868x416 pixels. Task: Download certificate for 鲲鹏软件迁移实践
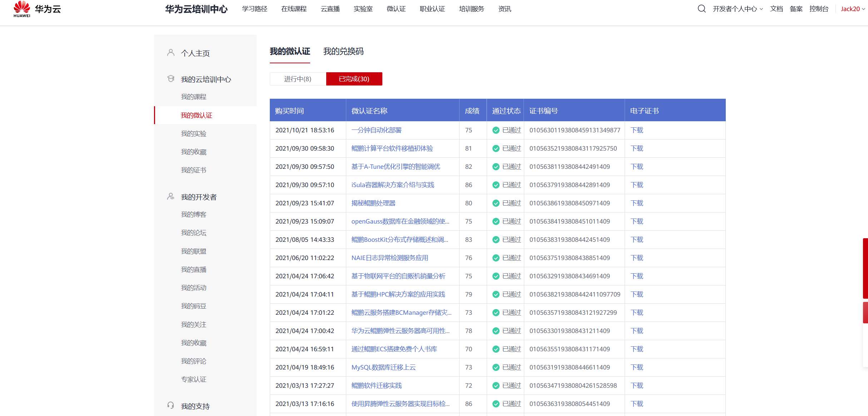636,386
